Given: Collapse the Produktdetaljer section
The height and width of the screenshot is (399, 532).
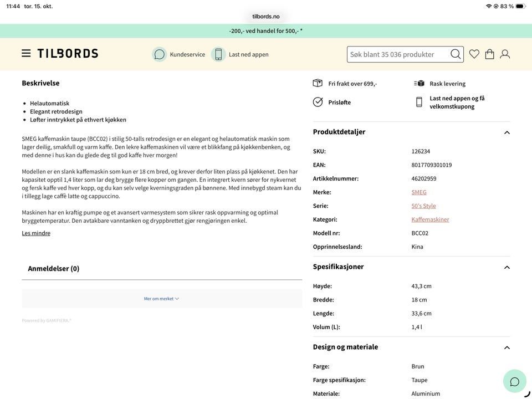Looking at the screenshot, I should click(507, 132).
